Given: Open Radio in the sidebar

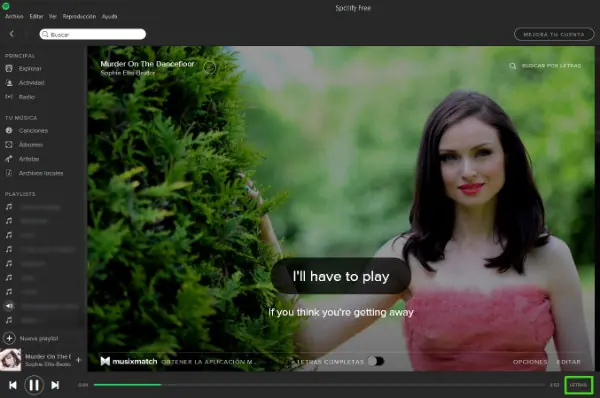Looking at the screenshot, I should click(x=20, y=97).
